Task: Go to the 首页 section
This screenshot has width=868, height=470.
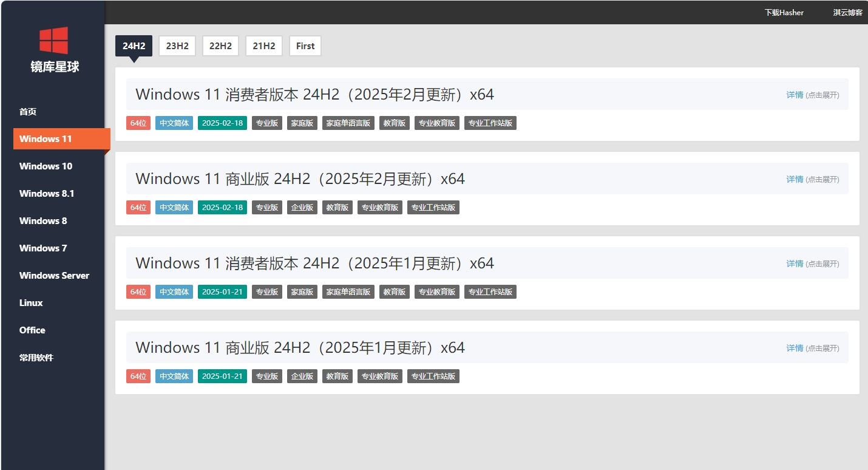Action: point(28,111)
